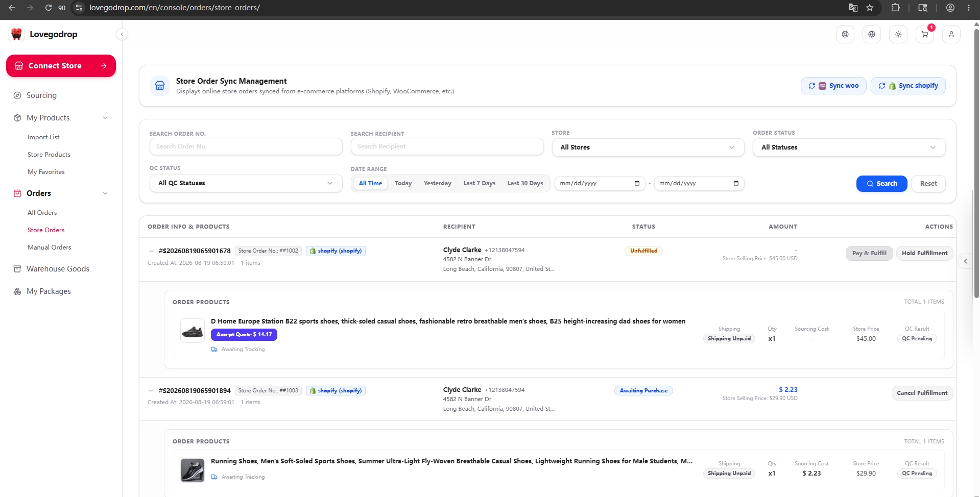Open the Import List page

(x=43, y=137)
